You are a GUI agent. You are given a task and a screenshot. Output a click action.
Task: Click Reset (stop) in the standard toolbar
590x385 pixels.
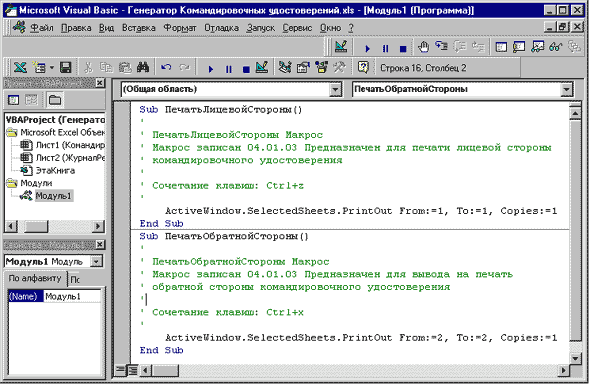point(246,69)
